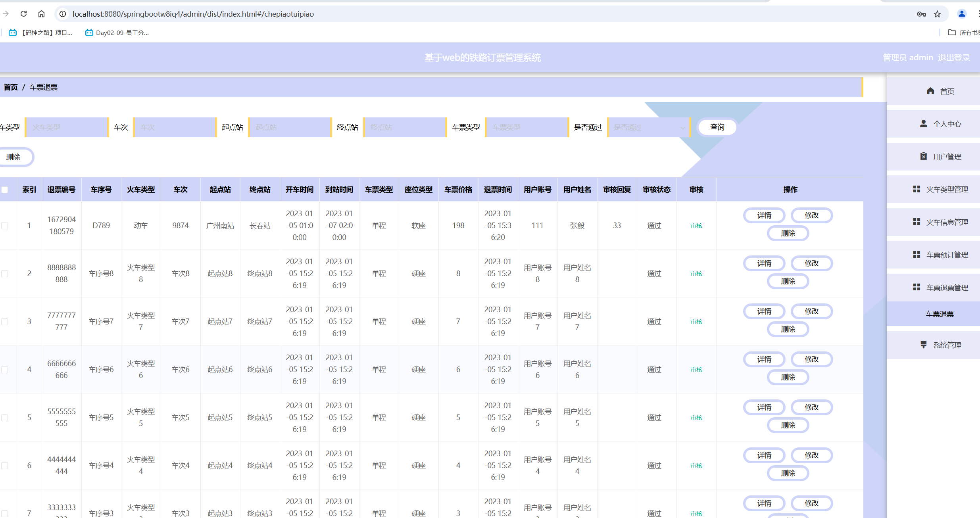Screen dimensions: 980x518
Task: Click 退出登录 in the header
Action: point(954,58)
